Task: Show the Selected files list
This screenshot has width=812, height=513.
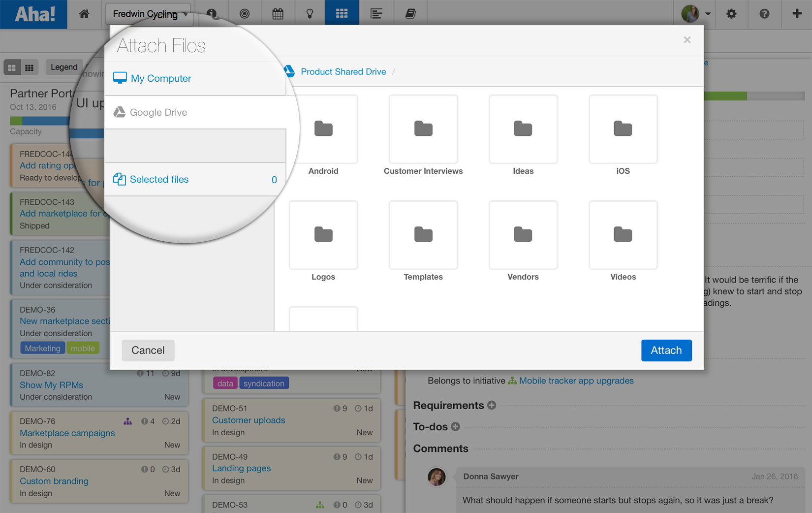Action: click(x=195, y=179)
